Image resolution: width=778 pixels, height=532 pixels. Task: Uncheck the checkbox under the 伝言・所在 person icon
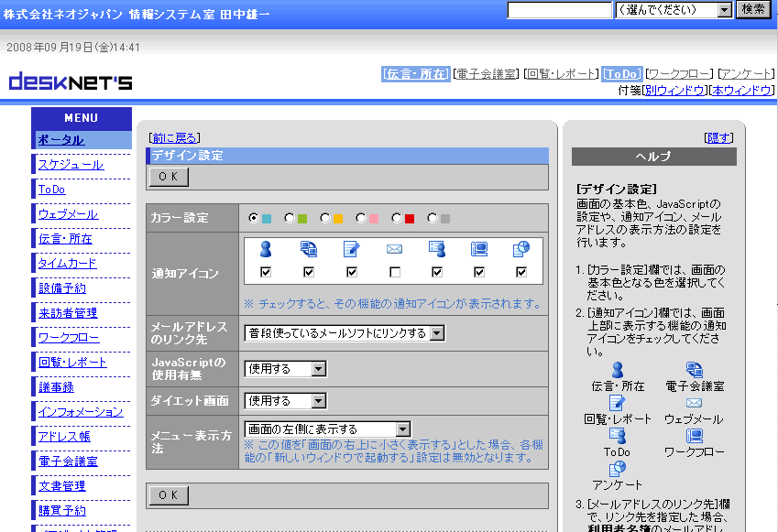[266, 273]
